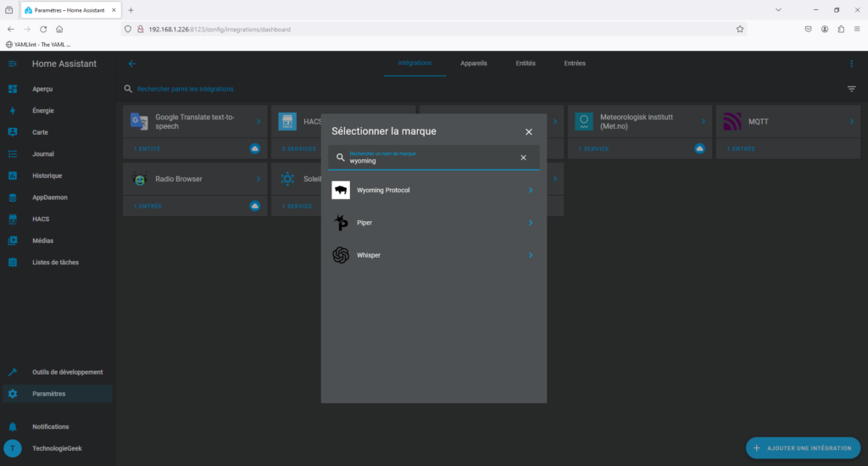
Task: Click the Google Translate cloud badge
Action: (254, 149)
